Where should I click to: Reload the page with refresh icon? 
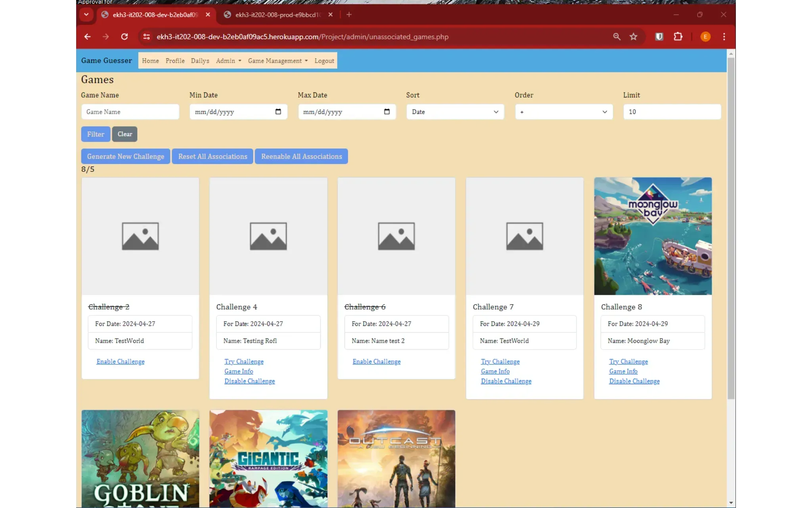pos(124,37)
